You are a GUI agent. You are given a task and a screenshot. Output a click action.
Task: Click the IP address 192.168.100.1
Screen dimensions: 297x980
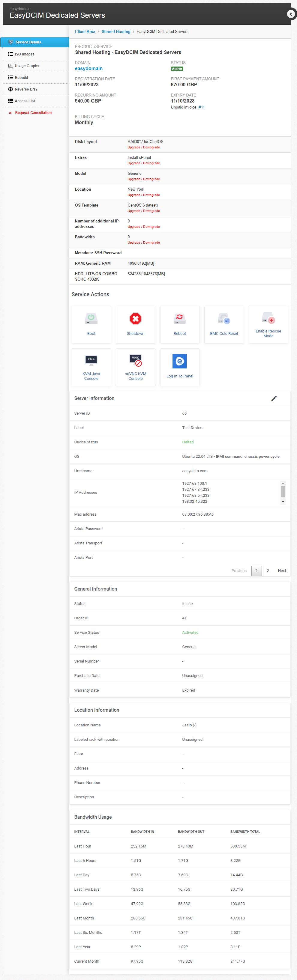coord(195,484)
